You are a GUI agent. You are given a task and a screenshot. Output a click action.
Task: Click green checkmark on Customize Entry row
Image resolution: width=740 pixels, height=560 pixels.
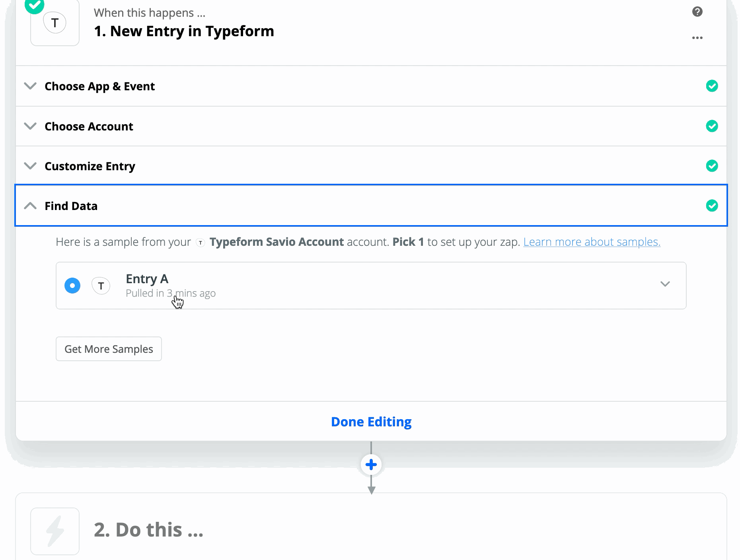tap(712, 166)
